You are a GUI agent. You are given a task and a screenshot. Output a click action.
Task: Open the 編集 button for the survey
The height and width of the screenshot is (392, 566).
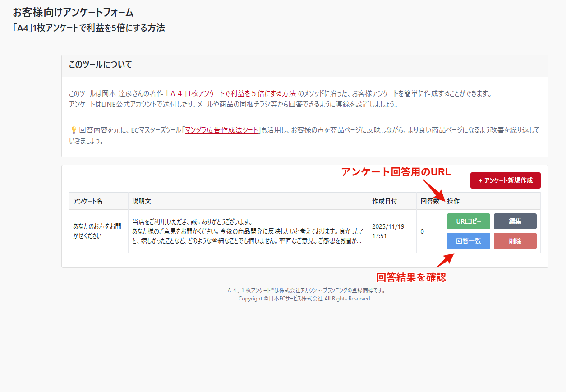click(515, 221)
